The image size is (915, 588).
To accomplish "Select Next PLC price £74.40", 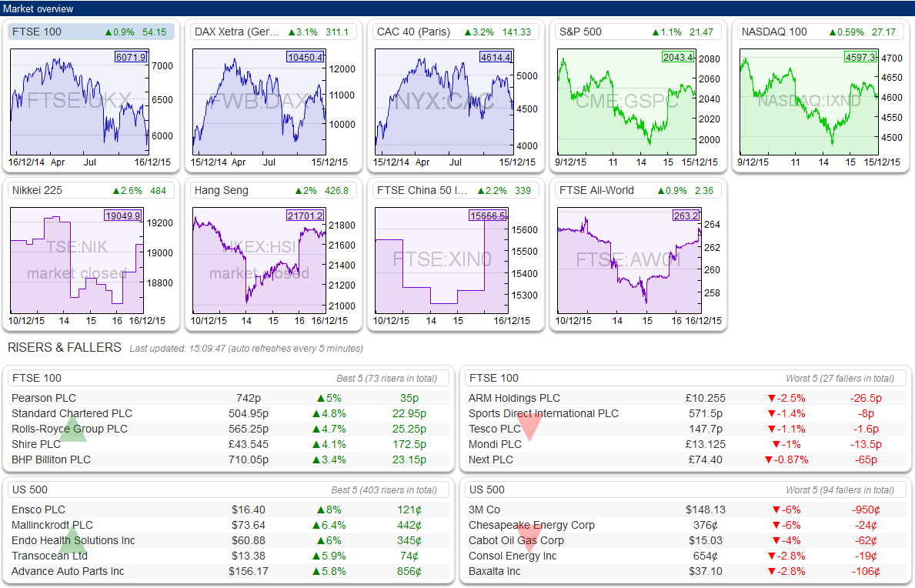I will (x=706, y=459).
